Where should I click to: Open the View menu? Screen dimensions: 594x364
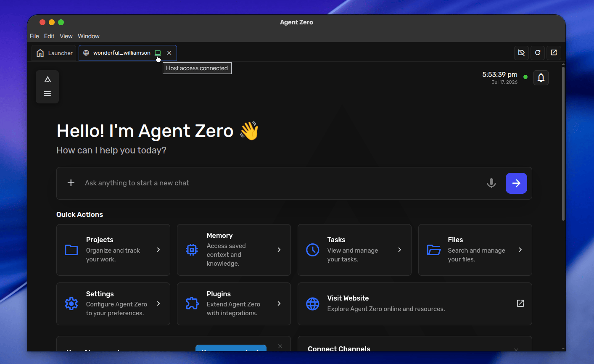pos(66,36)
